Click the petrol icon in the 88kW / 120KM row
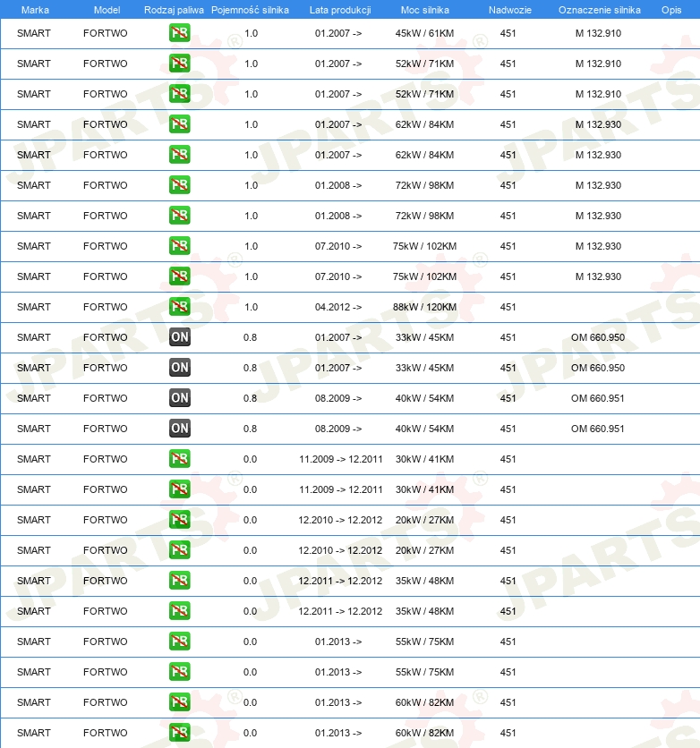 (179, 307)
